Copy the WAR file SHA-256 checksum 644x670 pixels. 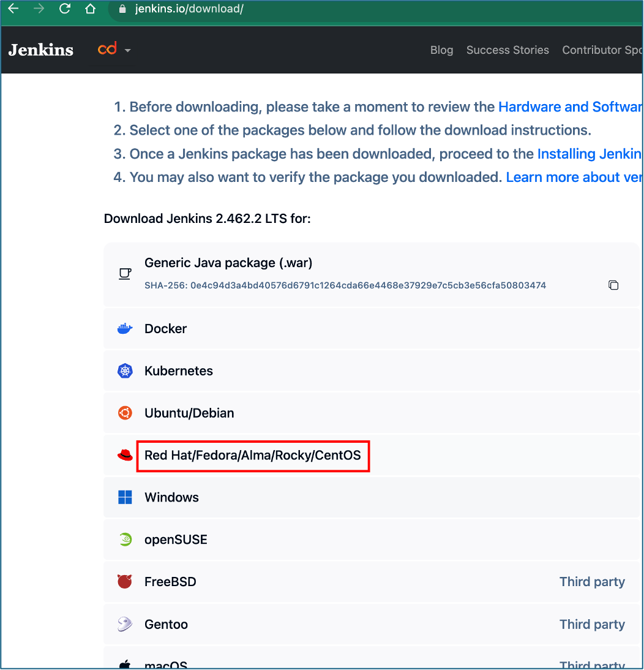[x=613, y=285]
